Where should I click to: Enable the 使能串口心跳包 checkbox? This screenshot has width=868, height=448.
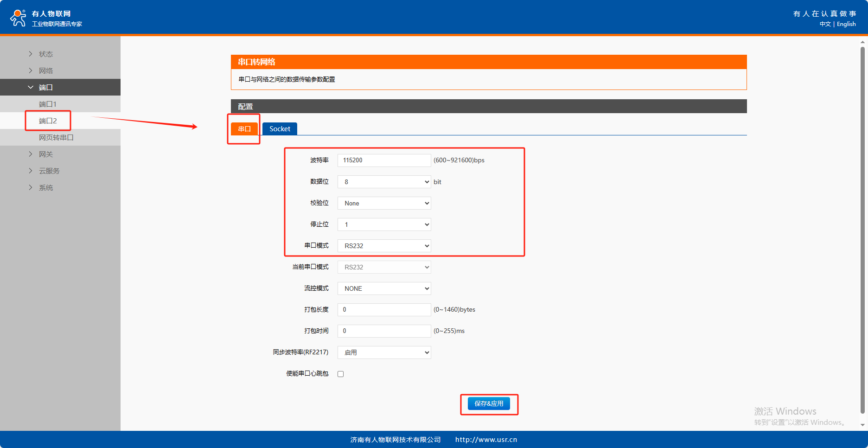click(341, 374)
